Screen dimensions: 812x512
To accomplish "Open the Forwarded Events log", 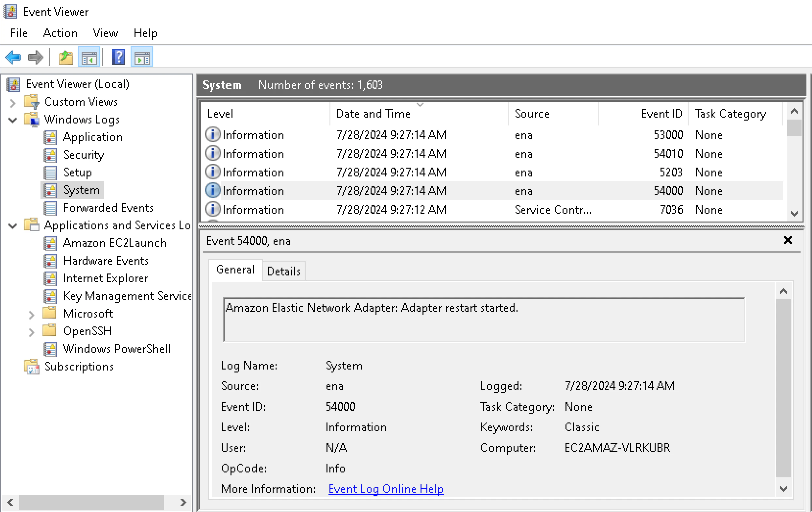I will coord(108,208).
